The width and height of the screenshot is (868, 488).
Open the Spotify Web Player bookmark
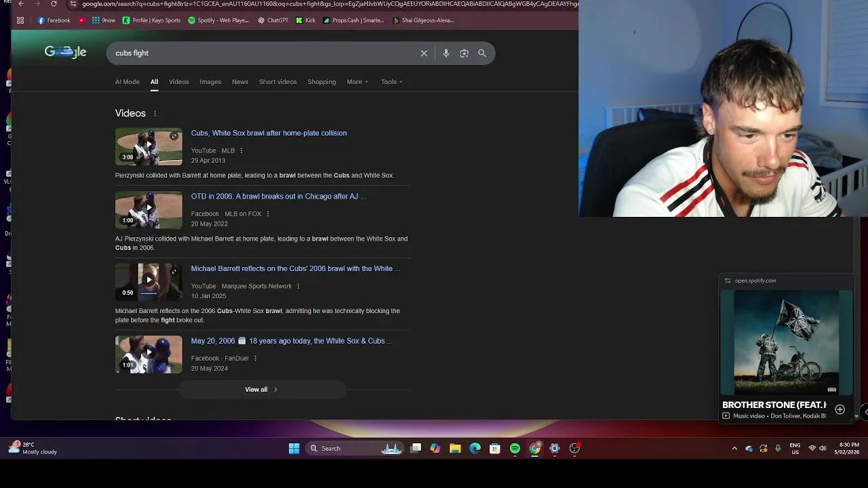(218, 20)
